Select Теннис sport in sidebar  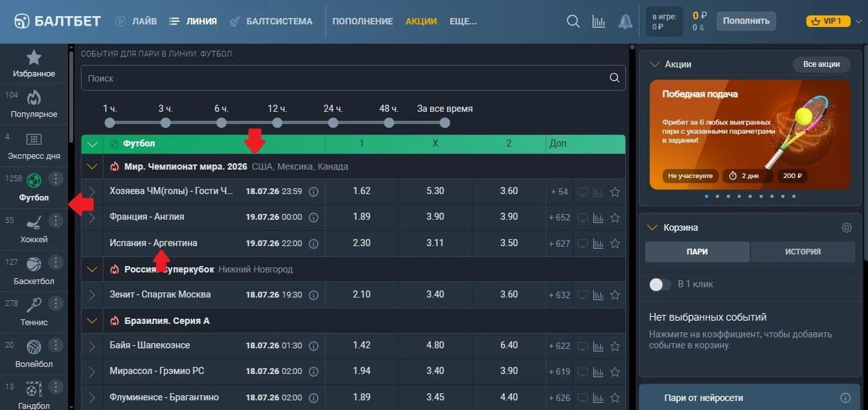tap(34, 312)
